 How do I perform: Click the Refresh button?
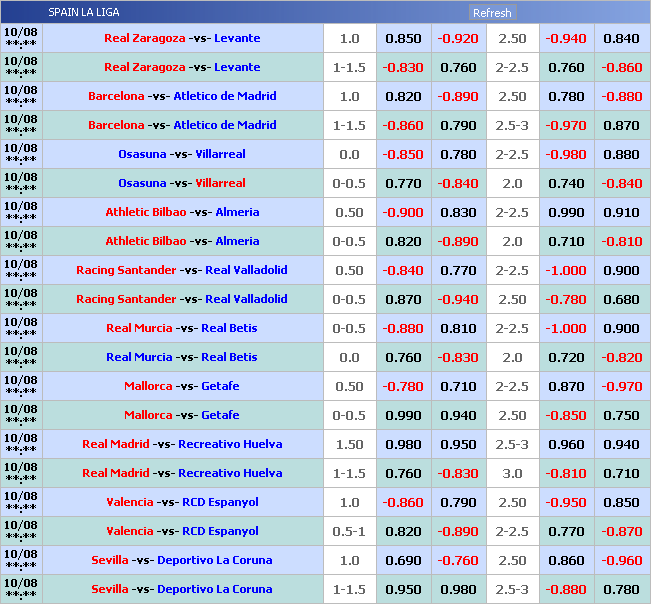point(491,13)
